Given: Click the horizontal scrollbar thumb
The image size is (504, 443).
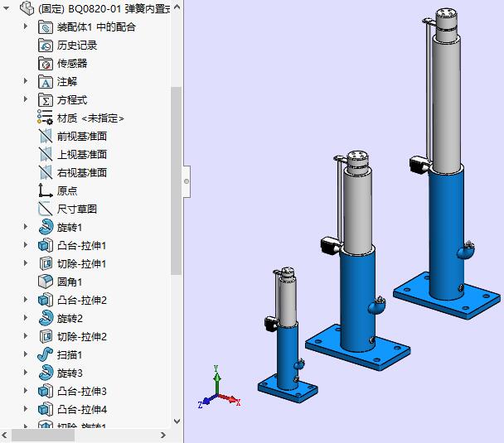Looking at the screenshot, I should pos(43,436).
